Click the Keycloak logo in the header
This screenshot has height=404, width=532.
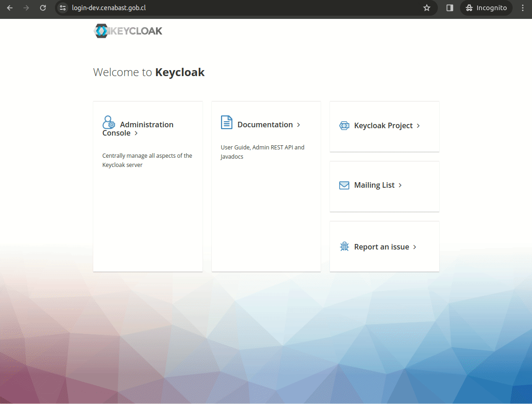point(128,30)
